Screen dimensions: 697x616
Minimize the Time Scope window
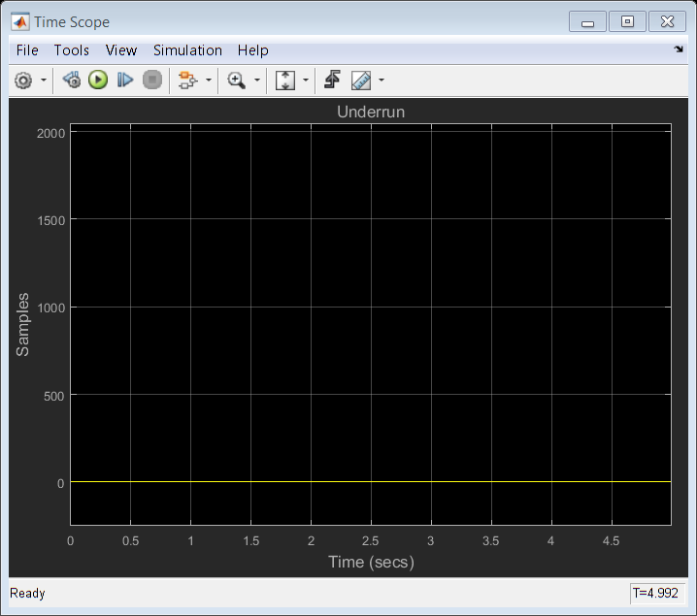587,21
